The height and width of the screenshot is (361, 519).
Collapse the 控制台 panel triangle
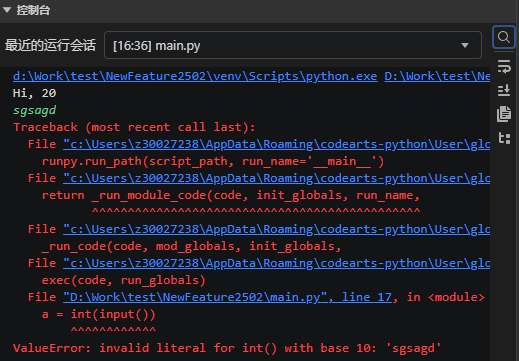click(x=7, y=10)
